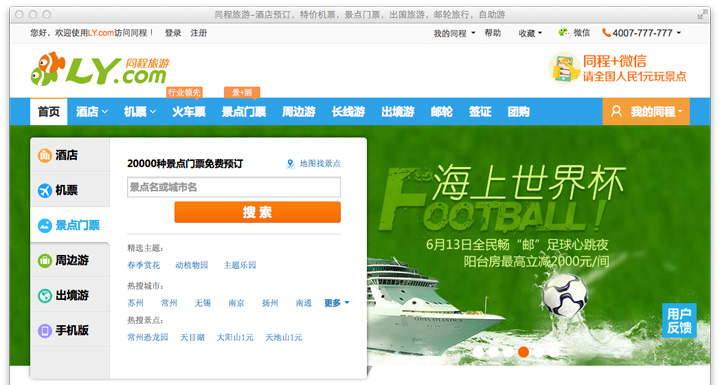
Task: Open 周边游 in navigation bar
Action: [299, 112]
